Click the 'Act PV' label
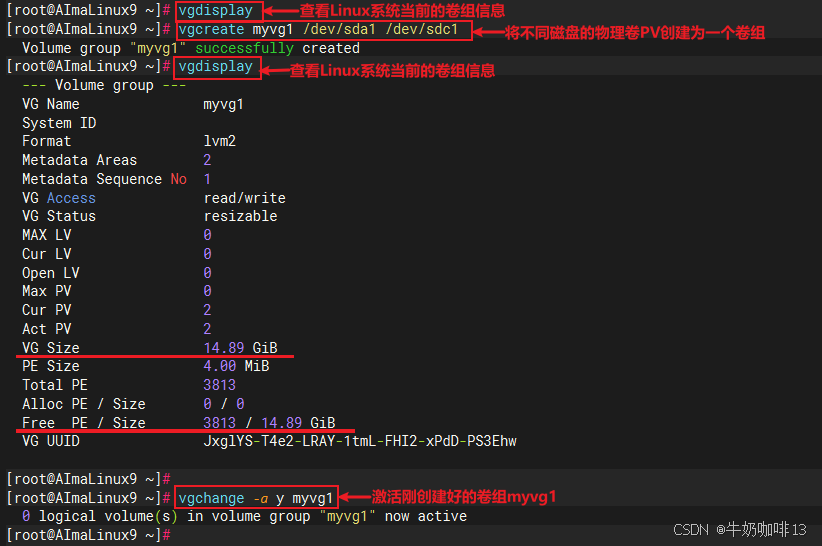Screen dimensions: 822x546 tap(47, 329)
